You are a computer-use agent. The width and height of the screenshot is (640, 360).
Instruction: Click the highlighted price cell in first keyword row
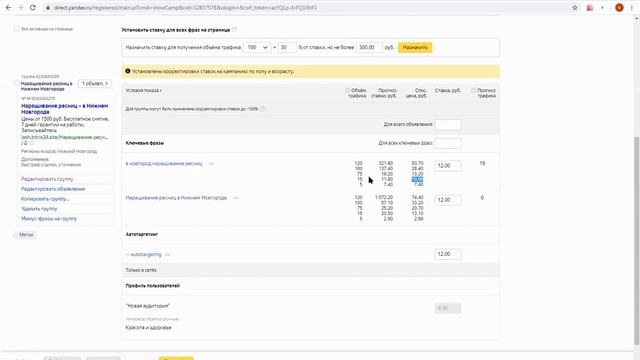pos(418,179)
